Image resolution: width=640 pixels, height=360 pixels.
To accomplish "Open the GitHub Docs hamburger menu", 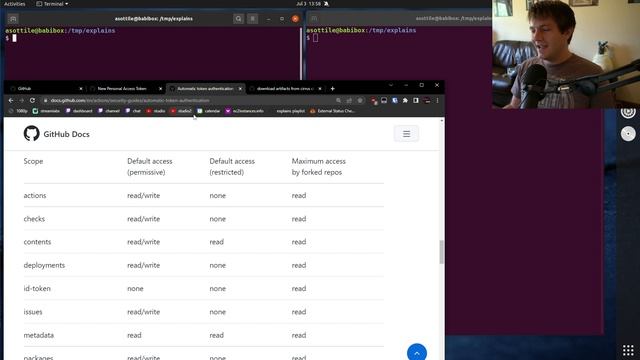I will (x=407, y=134).
